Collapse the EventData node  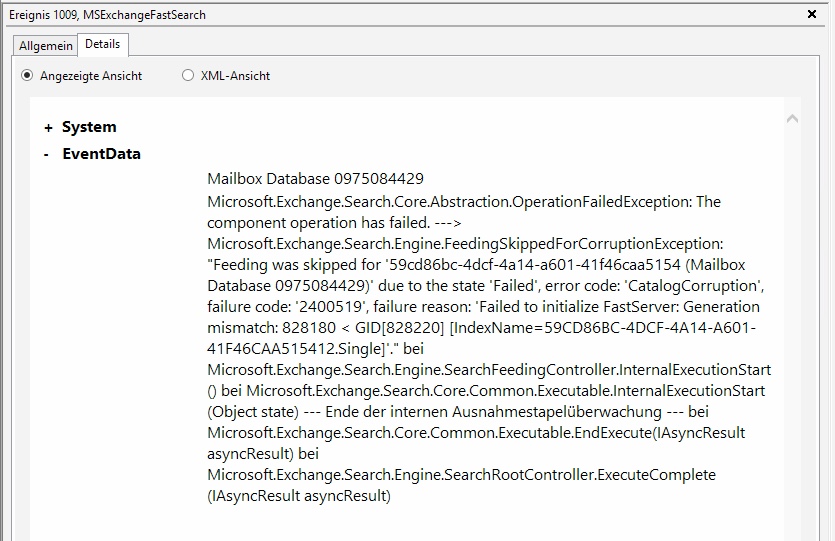point(47,154)
